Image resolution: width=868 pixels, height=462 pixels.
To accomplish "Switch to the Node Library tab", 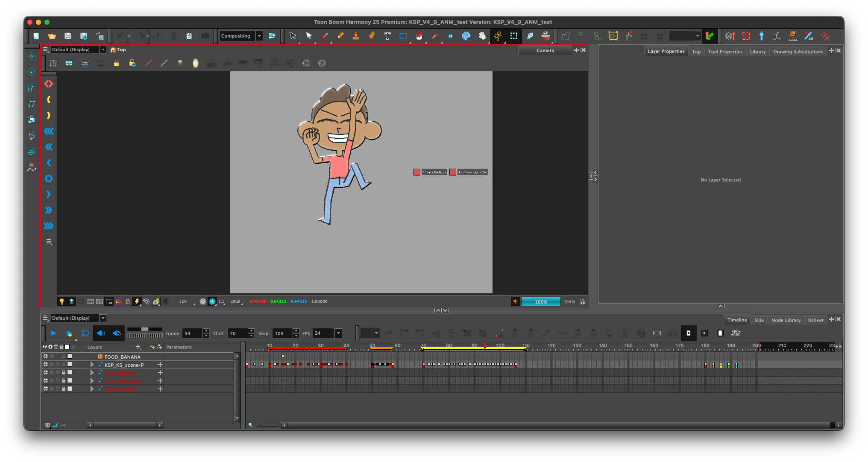I will point(786,320).
